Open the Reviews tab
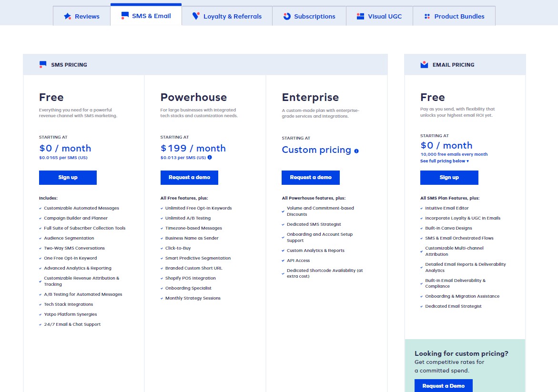The width and height of the screenshot is (558, 392). (x=81, y=16)
